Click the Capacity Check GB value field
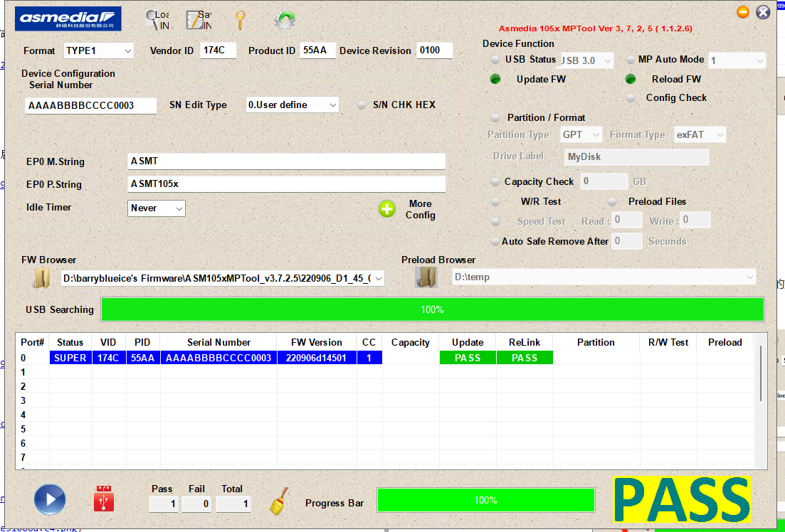The image size is (785, 532). point(604,181)
